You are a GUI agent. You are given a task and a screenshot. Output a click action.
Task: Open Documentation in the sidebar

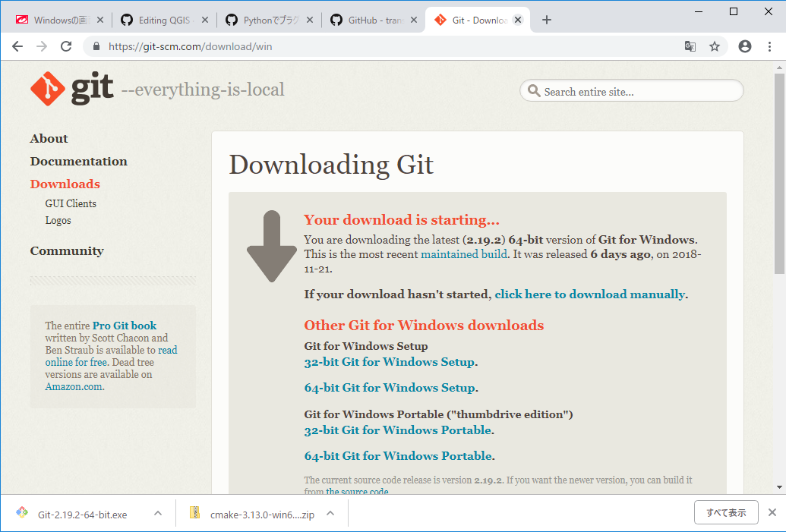click(78, 161)
